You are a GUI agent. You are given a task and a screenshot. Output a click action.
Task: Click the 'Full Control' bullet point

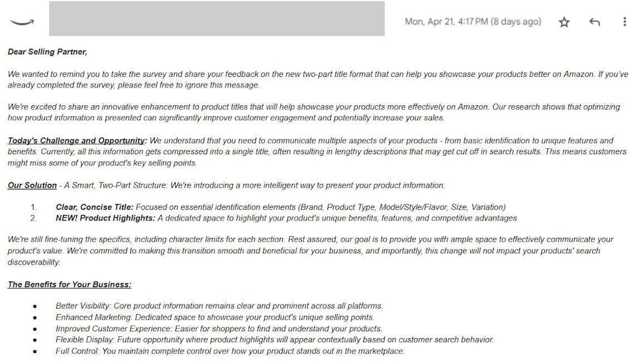click(x=230, y=351)
